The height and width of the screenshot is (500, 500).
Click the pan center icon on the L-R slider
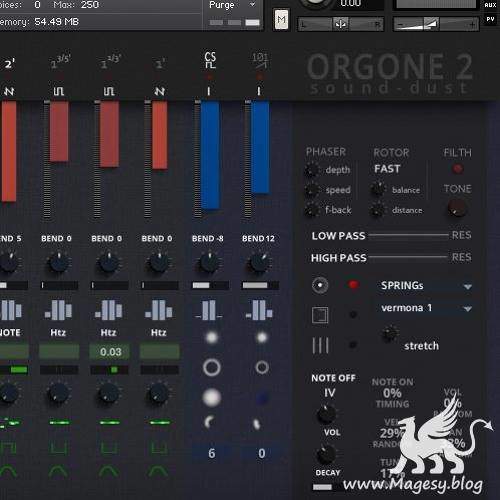click(341, 24)
